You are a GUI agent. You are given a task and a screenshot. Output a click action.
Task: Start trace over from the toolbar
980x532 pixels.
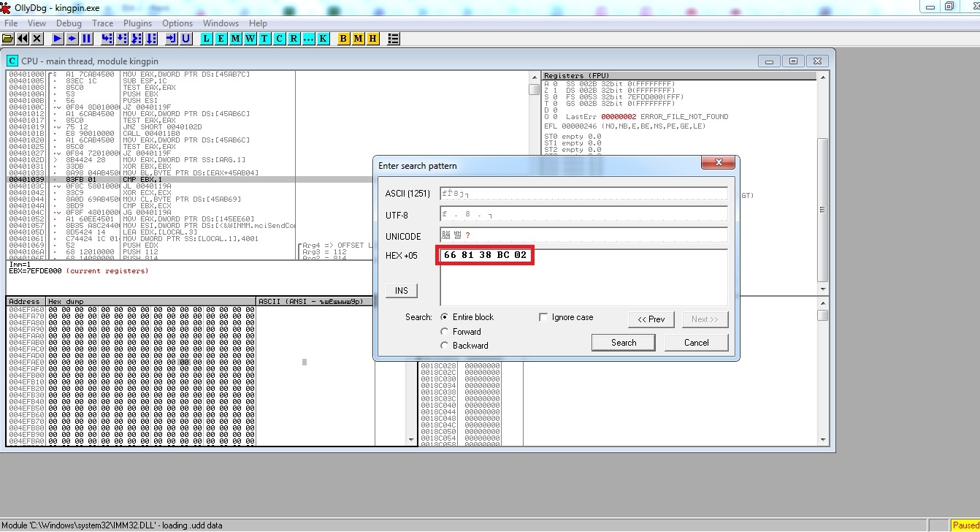click(x=151, y=38)
